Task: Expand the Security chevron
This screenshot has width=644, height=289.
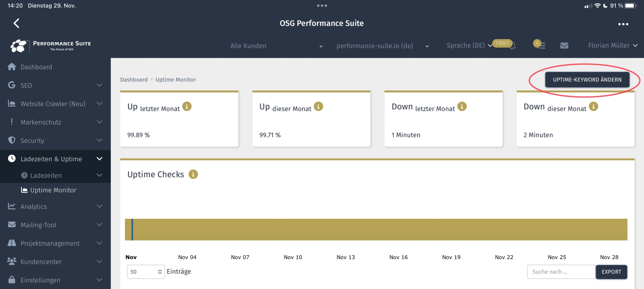Action: 99,140
